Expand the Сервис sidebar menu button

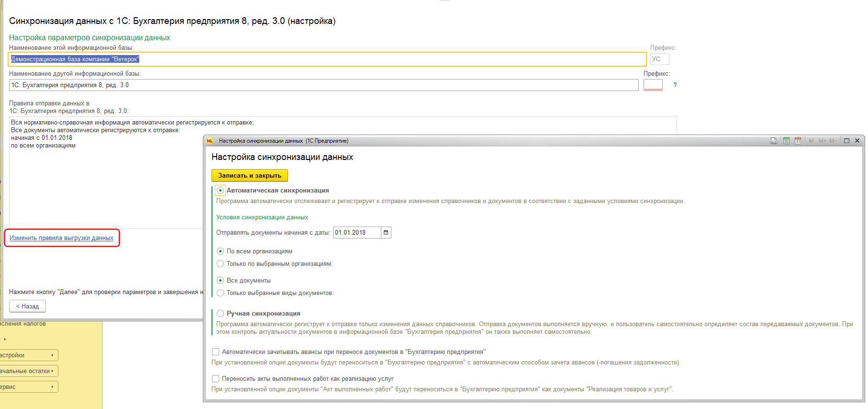tap(29, 387)
